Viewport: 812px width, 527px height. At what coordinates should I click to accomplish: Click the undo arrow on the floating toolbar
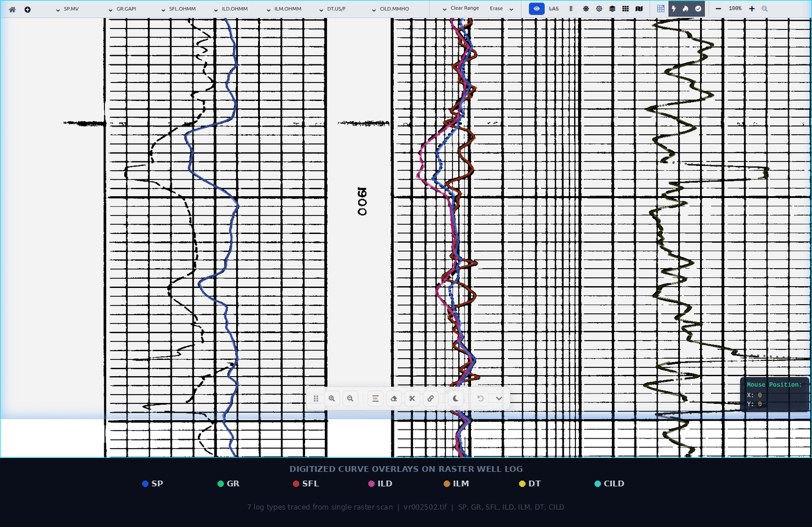(480, 398)
